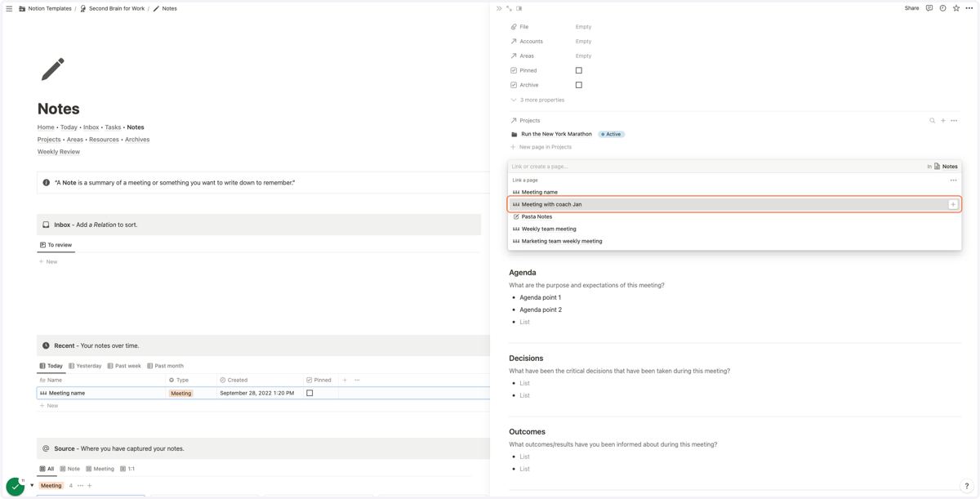The width and height of the screenshot is (980, 499).
Task: Switch to the Today tab
Action: (x=51, y=366)
